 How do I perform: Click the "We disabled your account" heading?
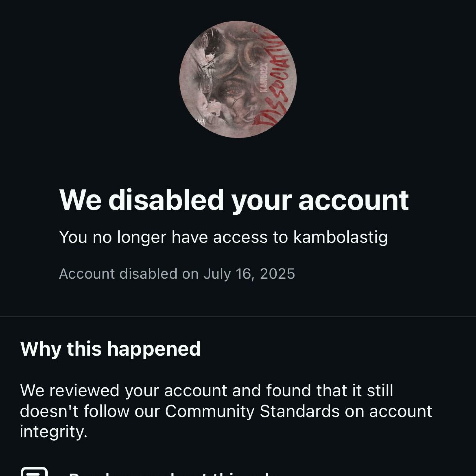[x=234, y=200]
